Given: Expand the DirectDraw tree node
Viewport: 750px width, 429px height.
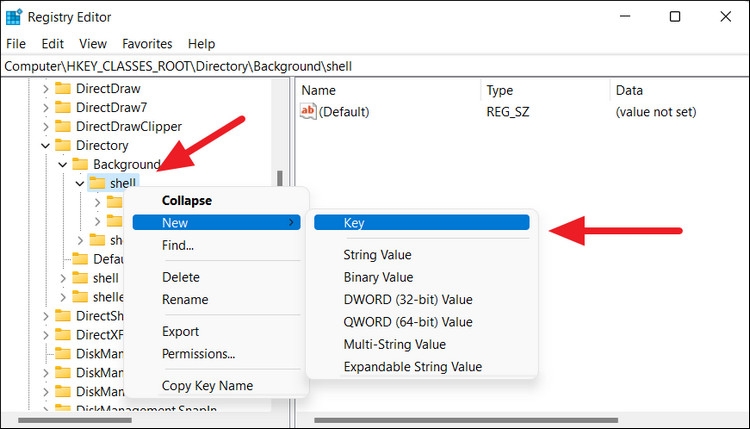Looking at the screenshot, I should (x=45, y=89).
